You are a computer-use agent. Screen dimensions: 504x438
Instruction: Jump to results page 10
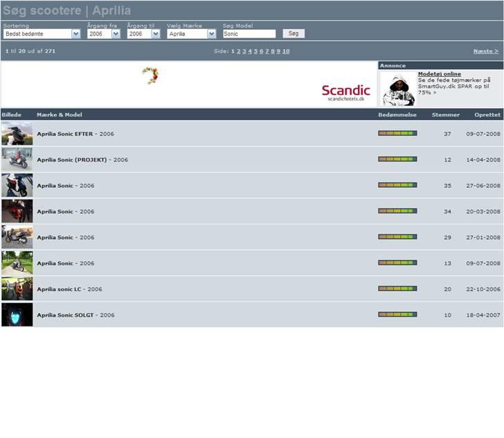[286, 51]
